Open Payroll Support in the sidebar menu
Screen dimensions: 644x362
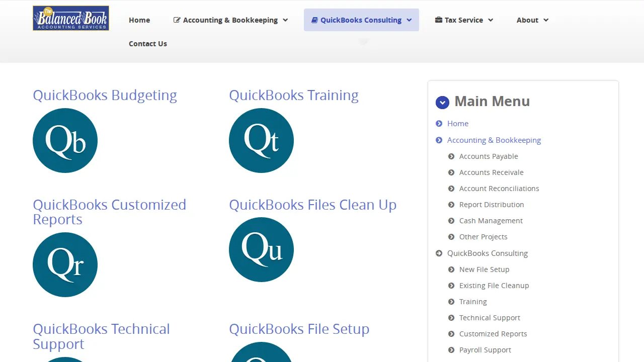pos(485,350)
